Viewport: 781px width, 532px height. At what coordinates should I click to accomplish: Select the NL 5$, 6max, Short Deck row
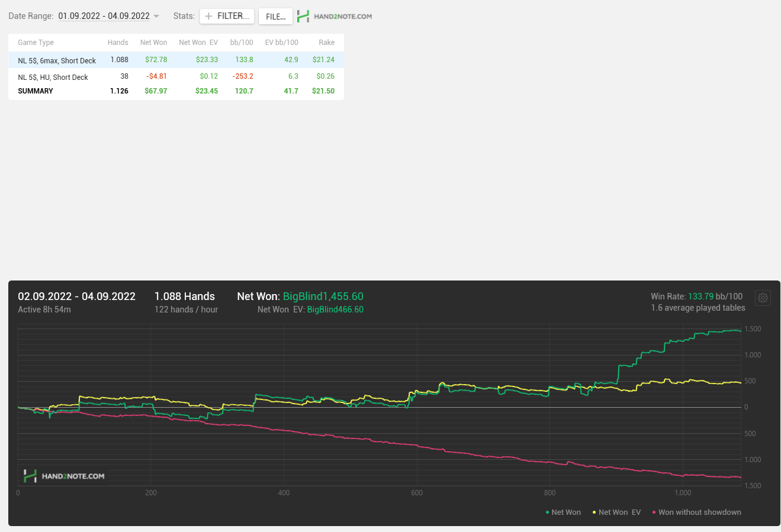coord(176,60)
